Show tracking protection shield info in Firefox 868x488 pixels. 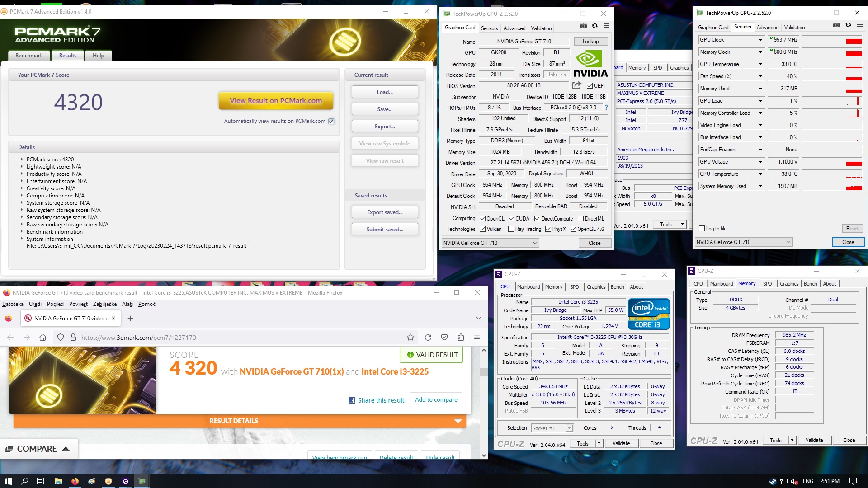[61, 337]
